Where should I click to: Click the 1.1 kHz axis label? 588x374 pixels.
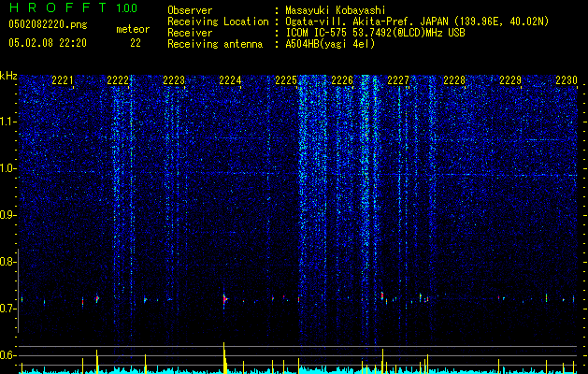click(x=7, y=122)
